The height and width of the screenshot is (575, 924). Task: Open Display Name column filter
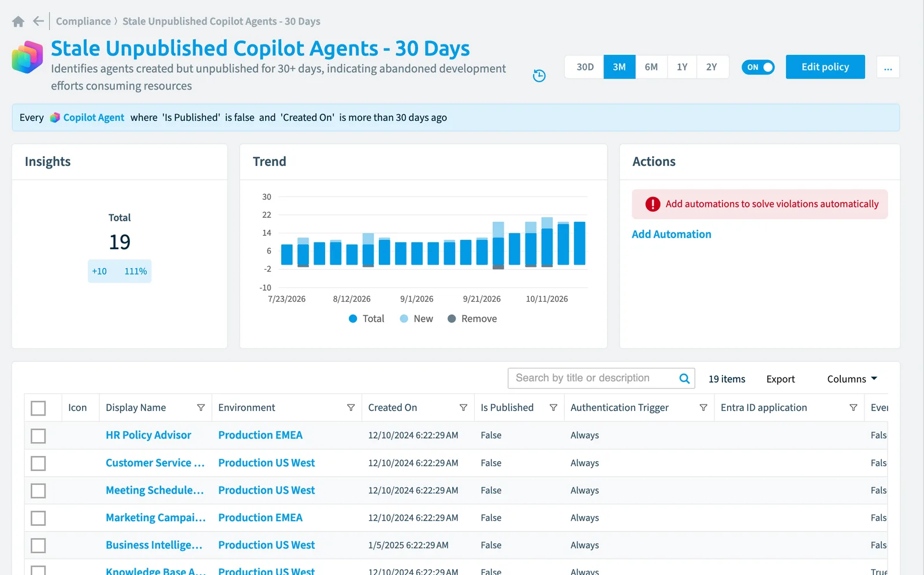point(201,407)
